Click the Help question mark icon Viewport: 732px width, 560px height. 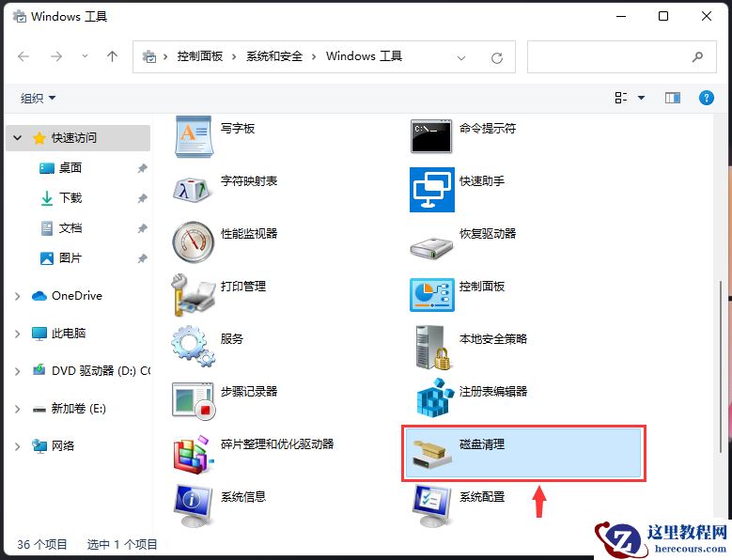coord(706,98)
